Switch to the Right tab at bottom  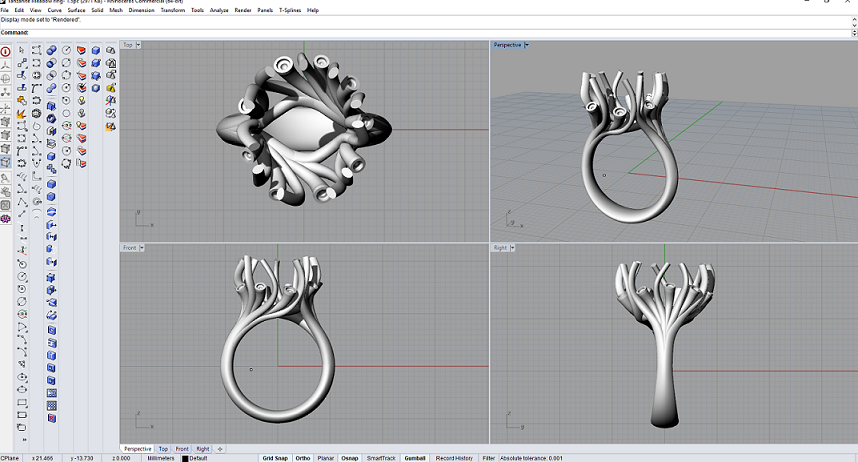202,449
